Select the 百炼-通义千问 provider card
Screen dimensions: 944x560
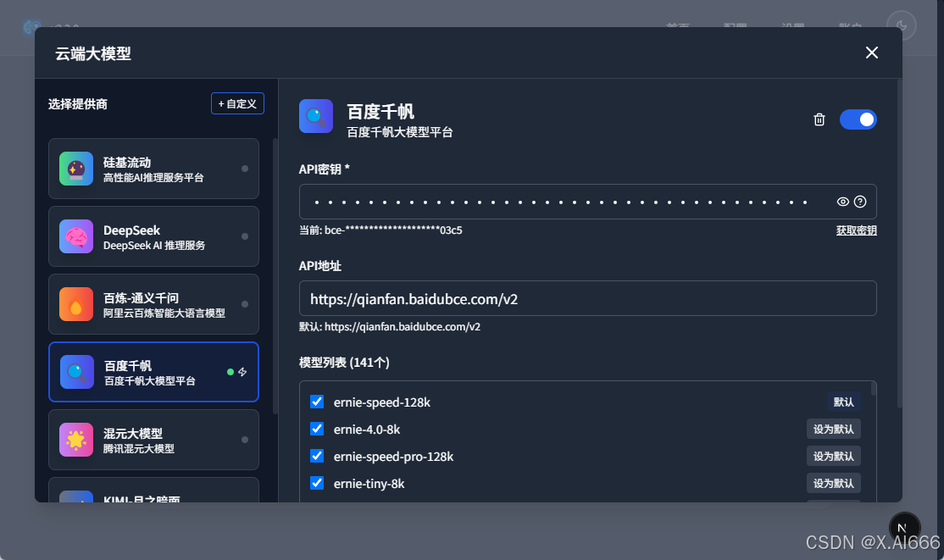coord(153,304)
